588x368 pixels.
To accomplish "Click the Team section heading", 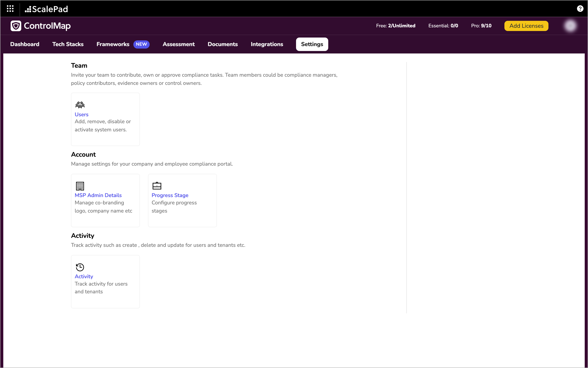I will (x=79, y=65).
